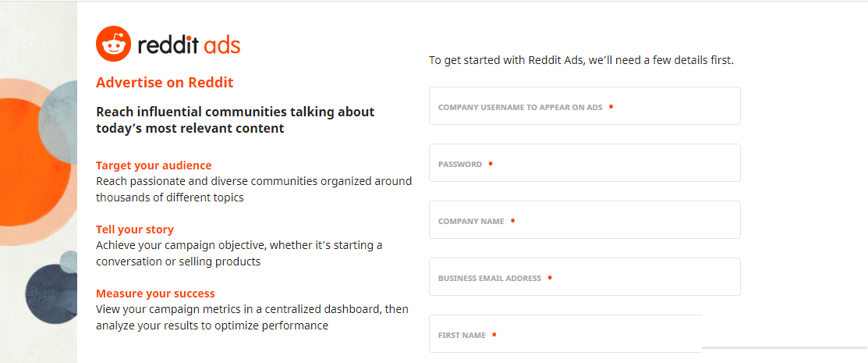Click the dark navy watercolor circle
The width and height of the screenshot is (868, 363).
(51, 294)
